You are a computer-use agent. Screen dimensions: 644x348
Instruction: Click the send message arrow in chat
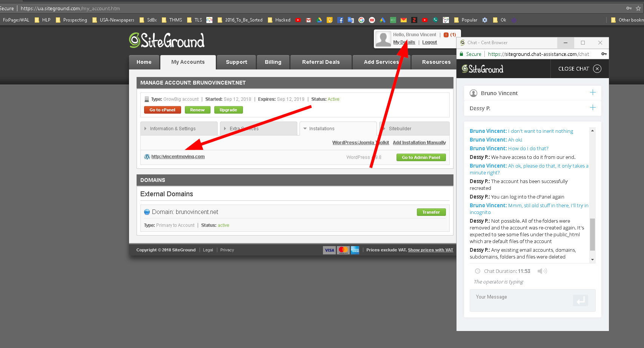(581, 300)
